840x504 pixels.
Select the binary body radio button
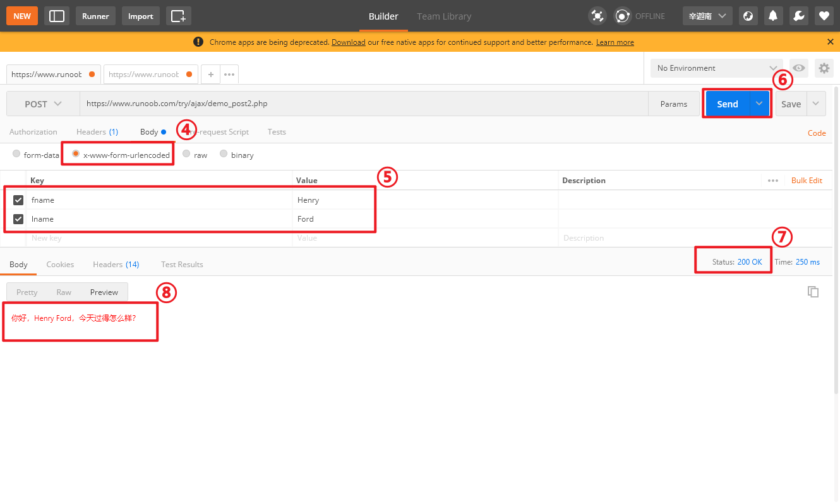tap(224, 153)
